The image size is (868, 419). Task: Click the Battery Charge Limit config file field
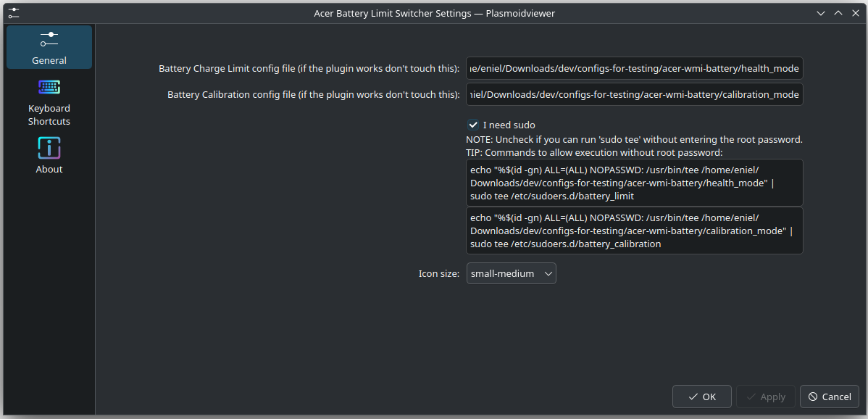tap(635, 69)
